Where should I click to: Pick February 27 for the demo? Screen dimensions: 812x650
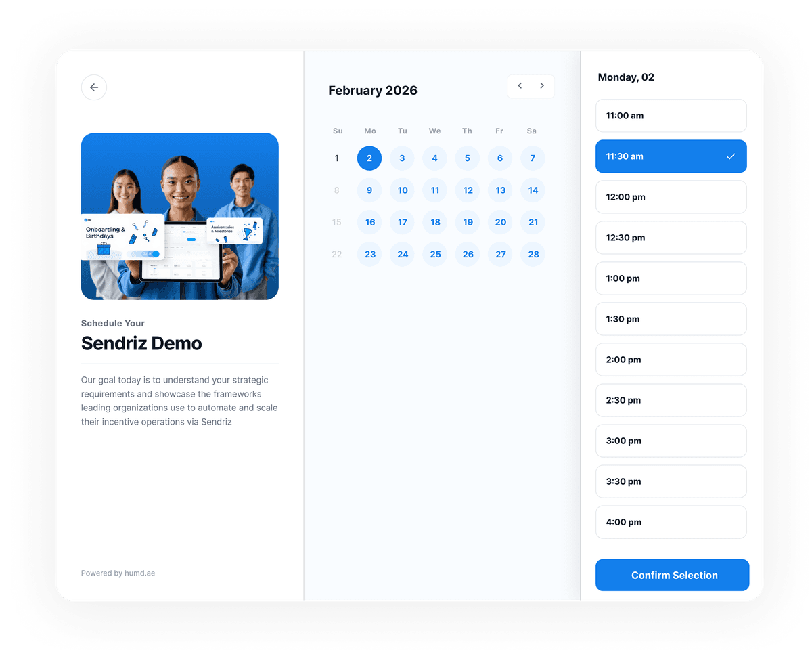pyautogui.click(x=500, y=254)
